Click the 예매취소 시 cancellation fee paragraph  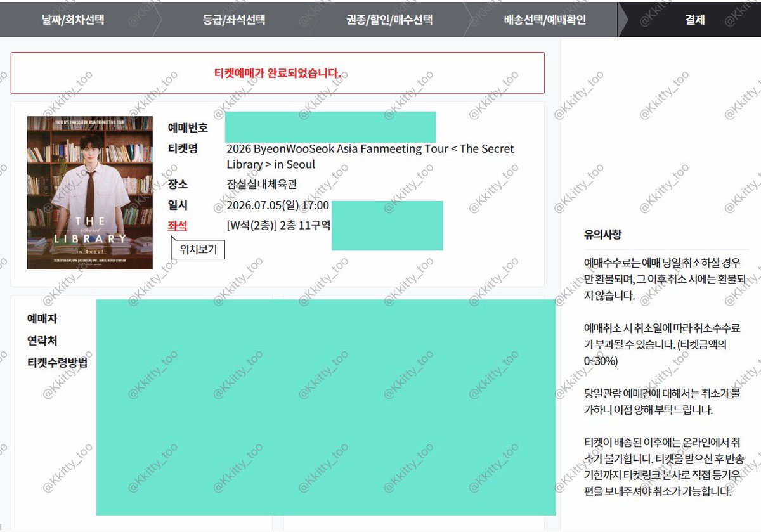point(662,345)
